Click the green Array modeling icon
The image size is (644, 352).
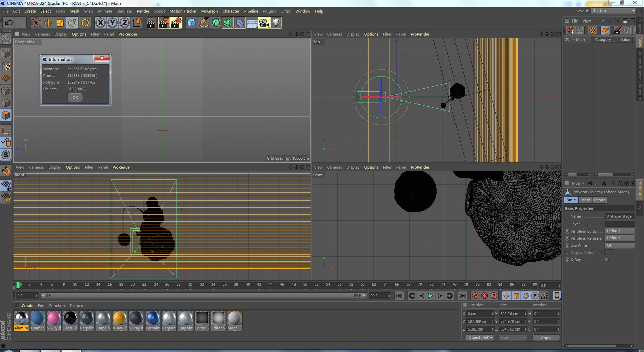click(x=228, y=23)
